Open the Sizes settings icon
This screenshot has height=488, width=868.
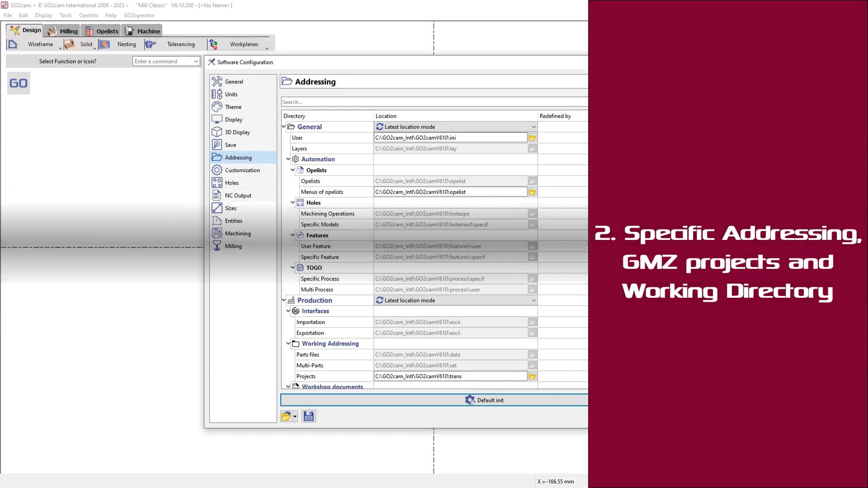click(x=217, y=208)
